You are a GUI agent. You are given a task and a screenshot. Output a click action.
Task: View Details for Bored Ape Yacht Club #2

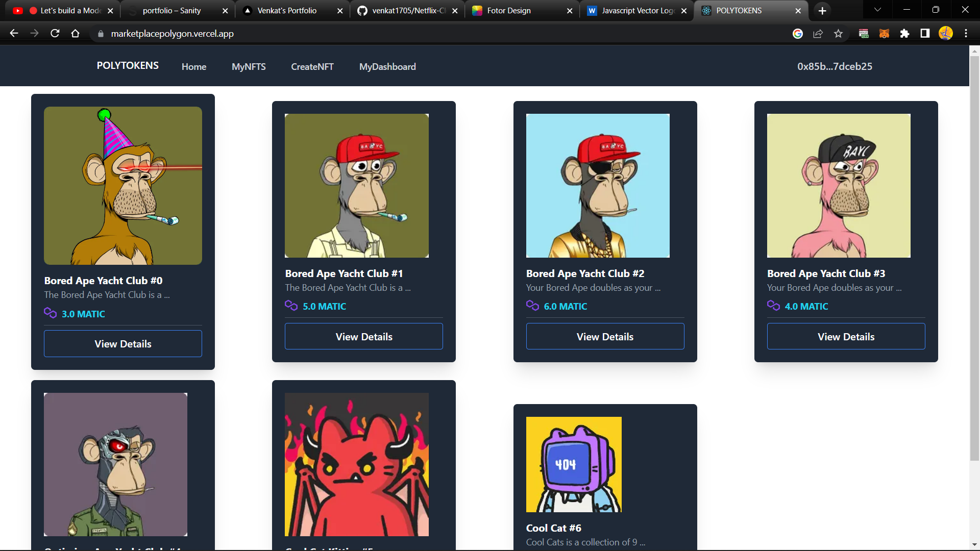point(605,336)
